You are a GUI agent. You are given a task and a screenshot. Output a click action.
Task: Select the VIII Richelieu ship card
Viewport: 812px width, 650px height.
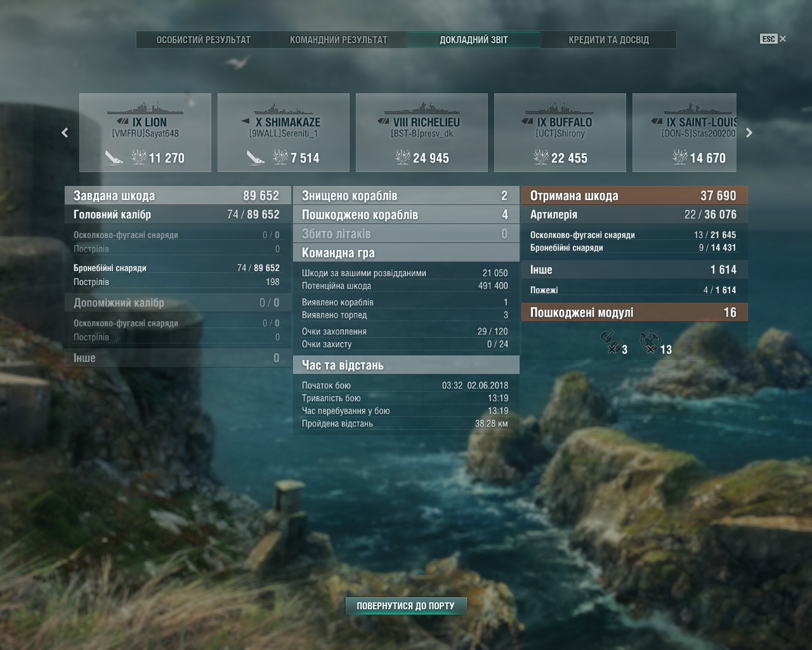[422, 133]
